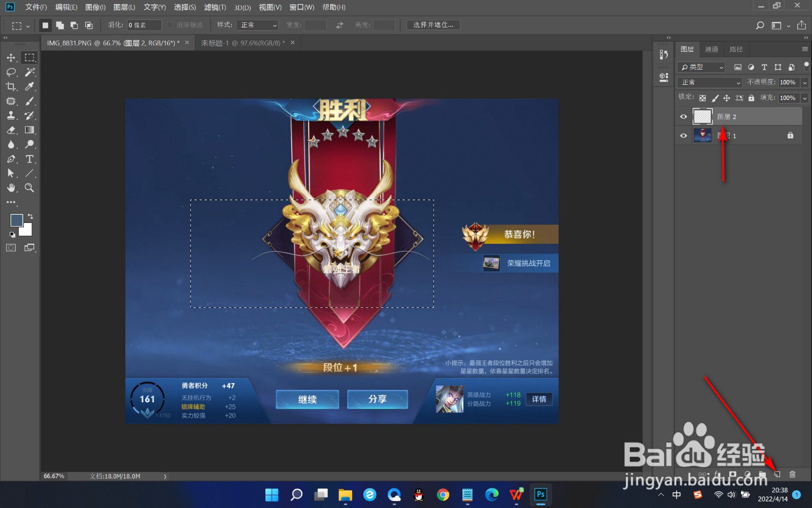Viewport: 812px width, 508px height.
Task: Switch to the 未标题-1 document tab
Action: click(243, 43)
